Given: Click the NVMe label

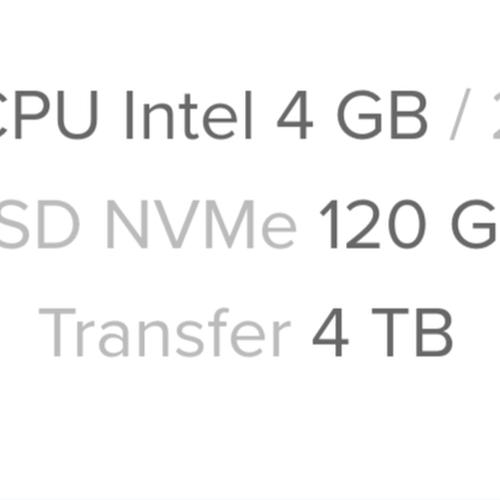Looking at the screenshot, I should tap(201, 224).
